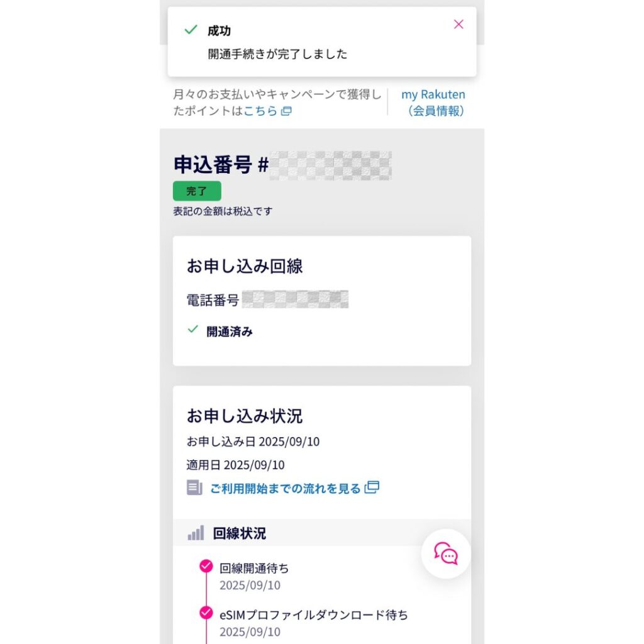
Task: Click the document icon before ご利用開始までの流れ
Action: pos(194,487)
